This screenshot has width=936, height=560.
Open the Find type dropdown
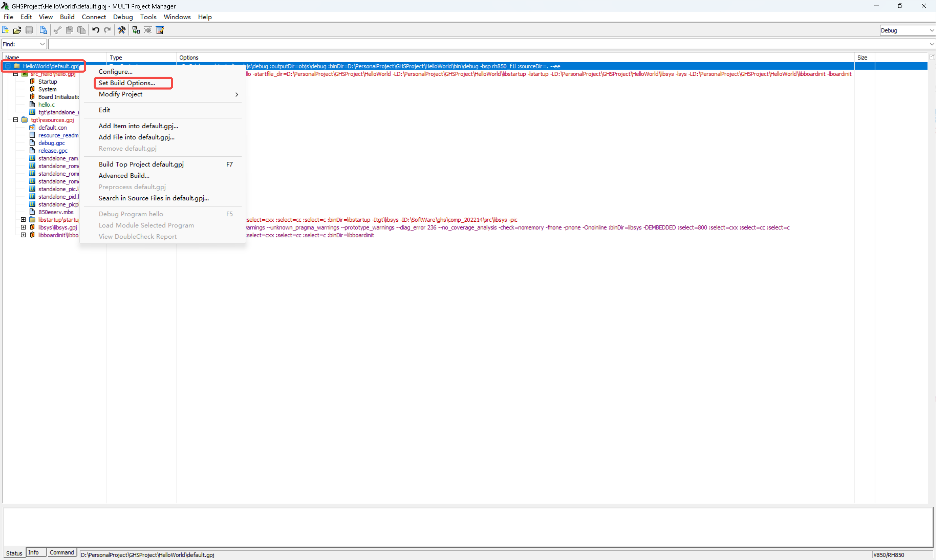42,44
